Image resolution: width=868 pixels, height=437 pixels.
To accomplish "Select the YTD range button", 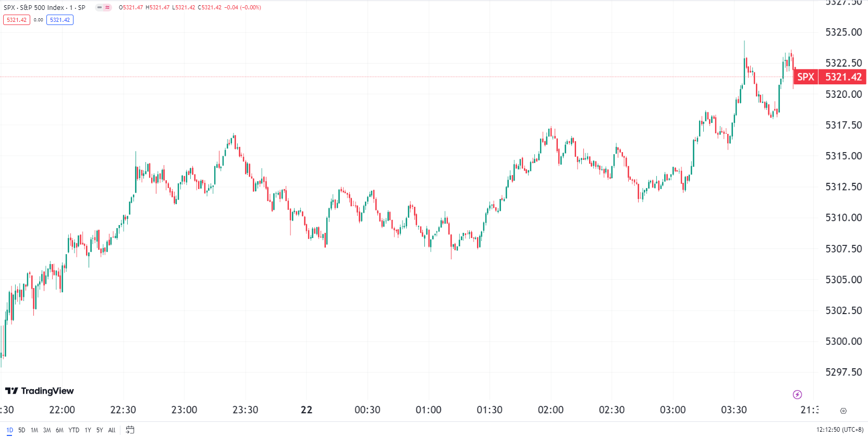I will click(74, 430).
